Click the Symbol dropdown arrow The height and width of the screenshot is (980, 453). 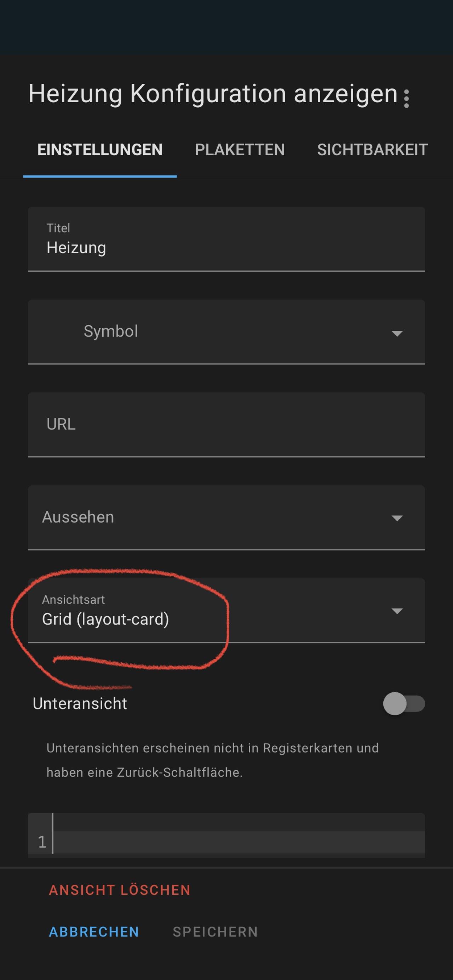397,333
